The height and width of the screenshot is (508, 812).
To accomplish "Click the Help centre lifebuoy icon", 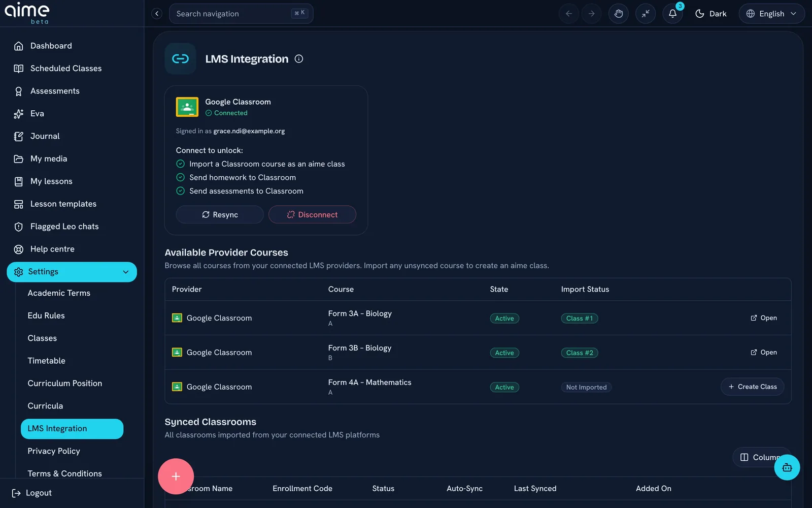I will (19, 249).
